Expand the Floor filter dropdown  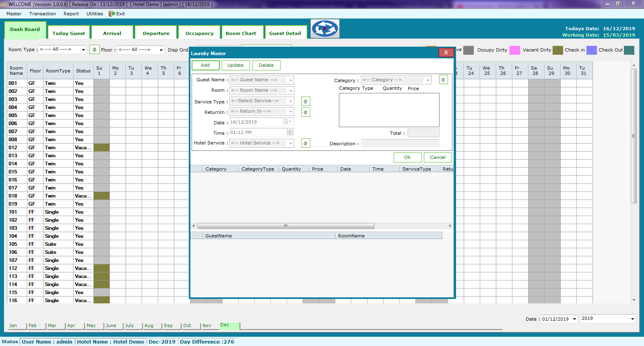pyautogui.click(x=161, y=50)
